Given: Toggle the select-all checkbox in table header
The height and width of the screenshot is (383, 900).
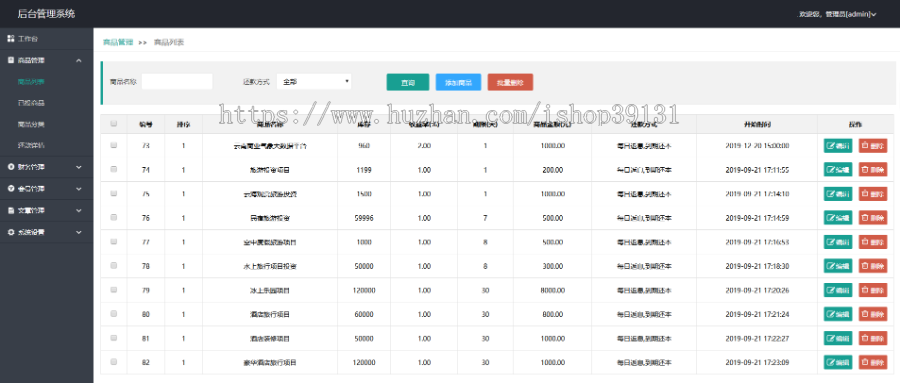Looking at the screenshot, I should point(114,123).
